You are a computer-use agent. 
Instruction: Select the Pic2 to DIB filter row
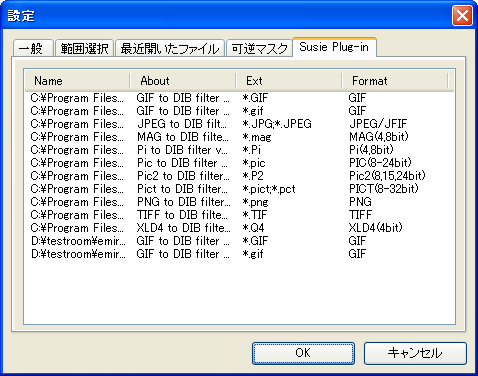click(x=239, y=176)
